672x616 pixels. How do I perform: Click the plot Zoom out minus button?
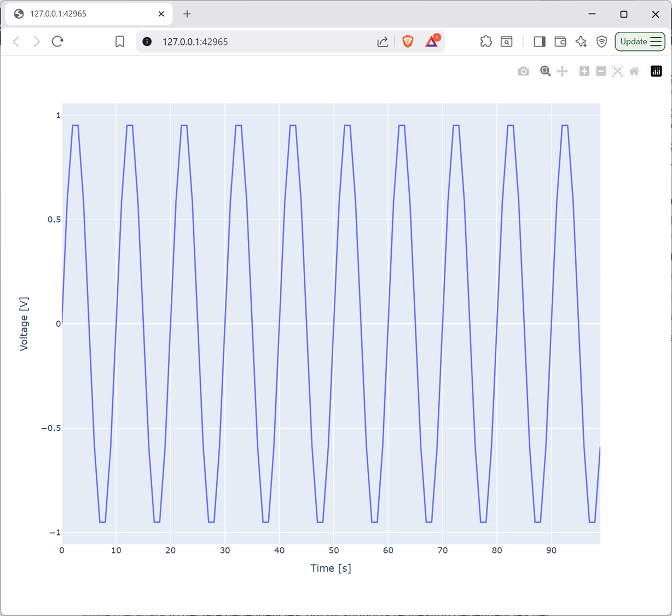click(601, 71)
